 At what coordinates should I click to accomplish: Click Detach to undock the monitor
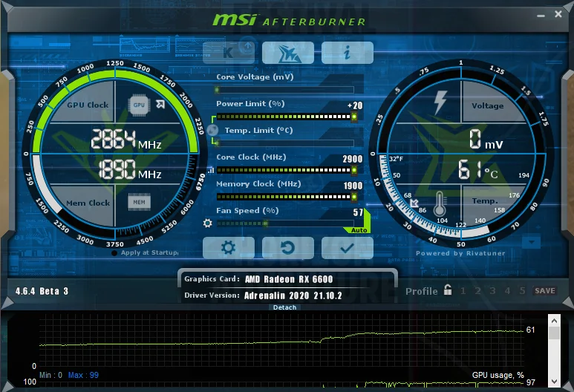(284, 307)
